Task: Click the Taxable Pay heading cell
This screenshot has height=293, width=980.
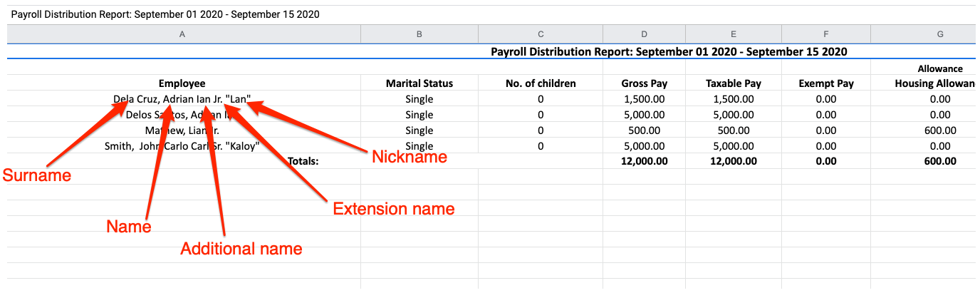Action: (733, 83)
